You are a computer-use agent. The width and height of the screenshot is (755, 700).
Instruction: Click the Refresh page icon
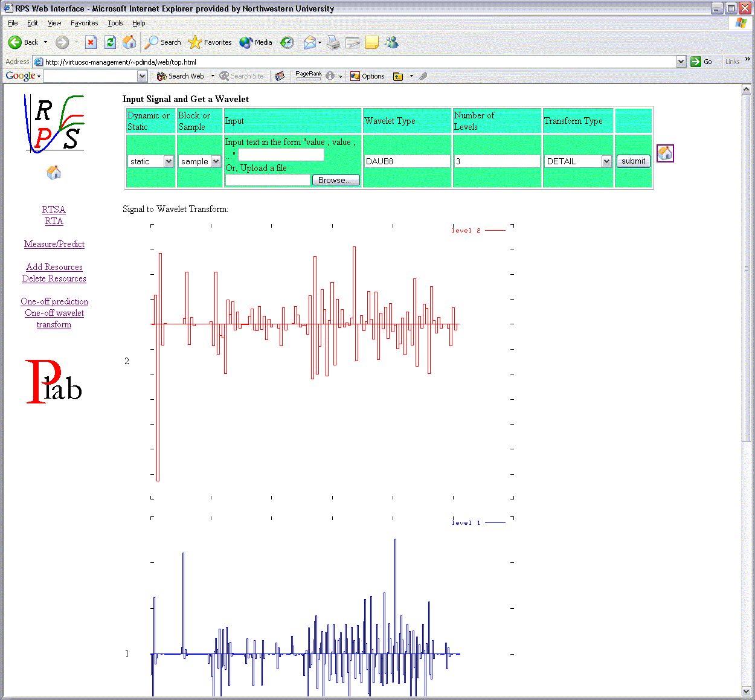[x=110, y=42]
